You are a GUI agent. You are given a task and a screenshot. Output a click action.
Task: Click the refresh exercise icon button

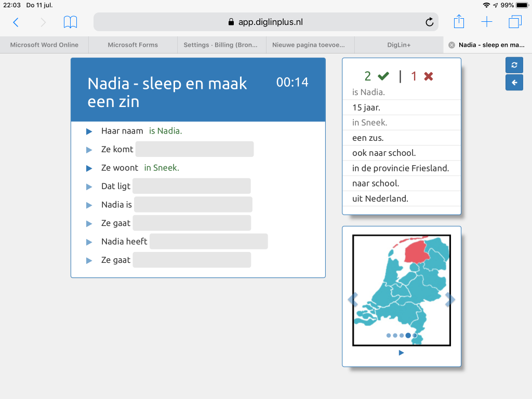(x=514, y=65)
